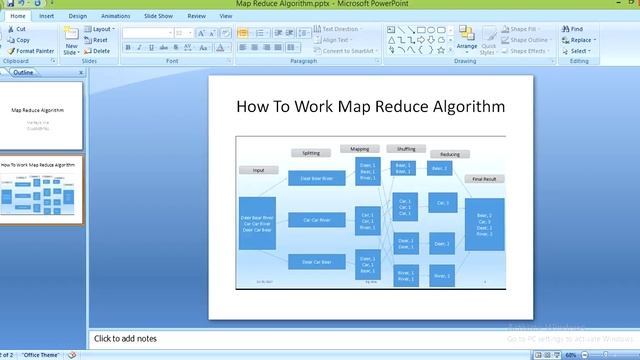Viewport: 640px width, 360px height.
Task: Reset the slide layout
Action: point(96,40)
